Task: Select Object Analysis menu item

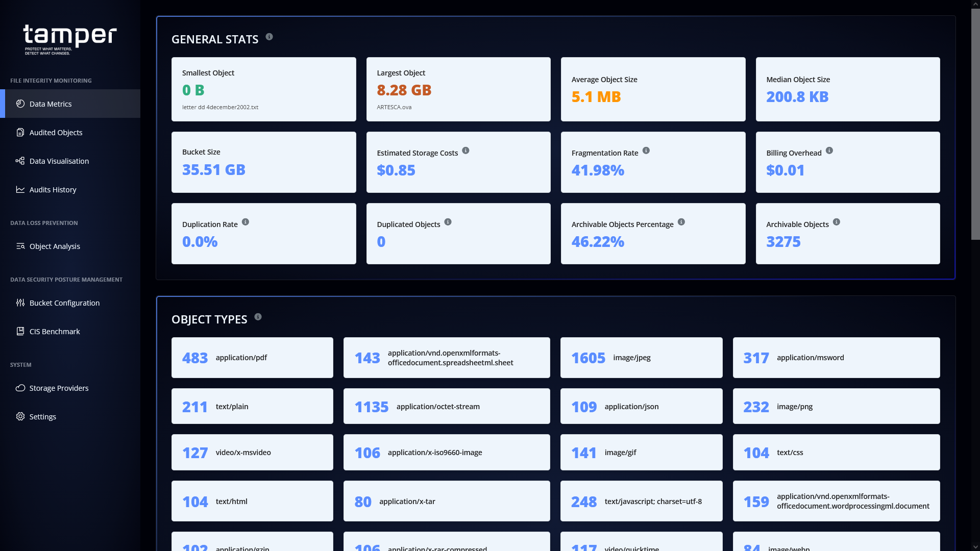Action: coord(55,246)
